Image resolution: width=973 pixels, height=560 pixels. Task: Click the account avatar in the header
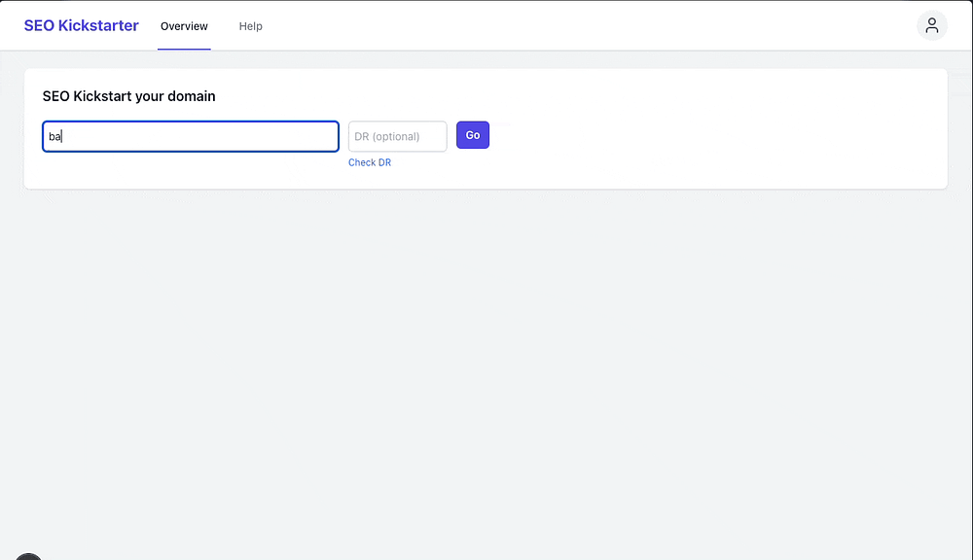click(x=931, y=26)
